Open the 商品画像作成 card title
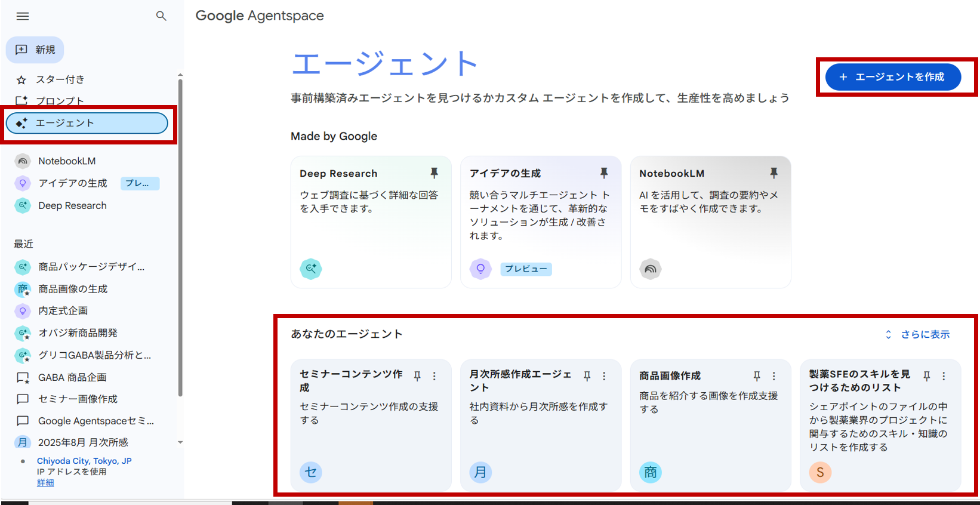Viewport: 980px width, 505px height. pos(670,376)
